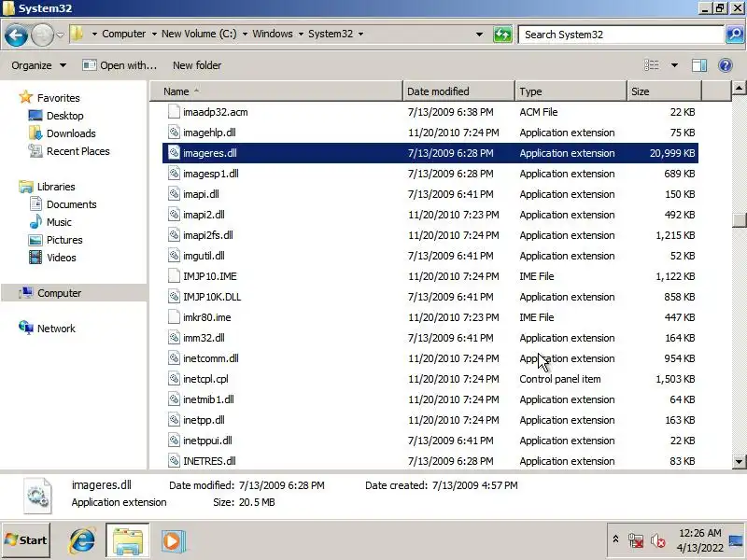Screen dimensions: 747x560
Task: Open Windows Media Player from the taskbar
Action: click(x=174, y=541)
